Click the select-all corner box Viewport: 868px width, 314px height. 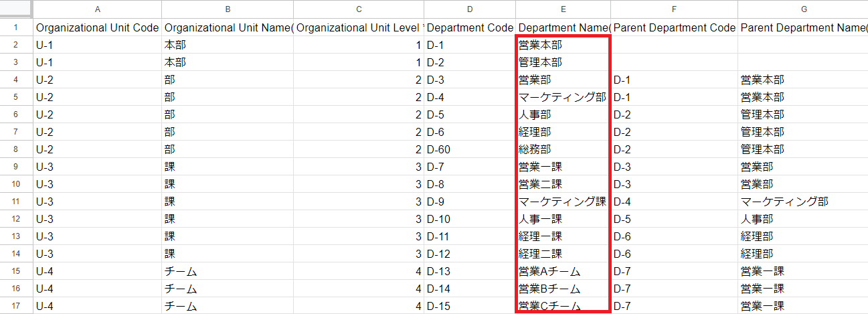[16, 9]
